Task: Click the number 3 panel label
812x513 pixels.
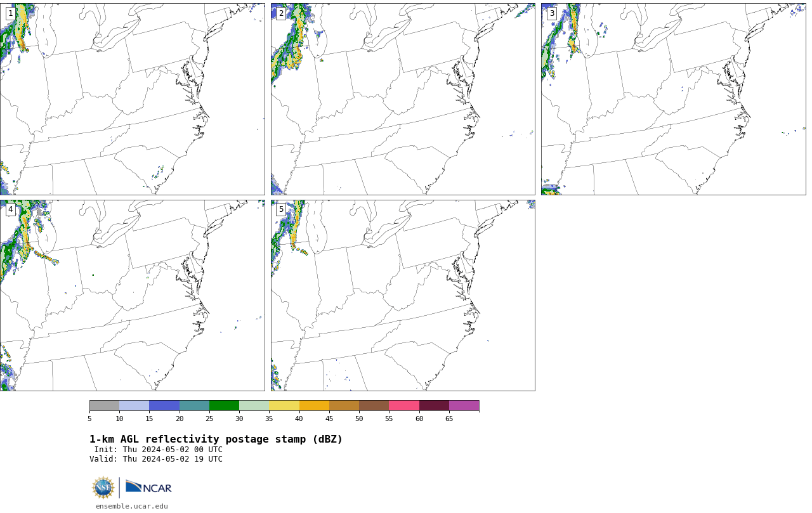Action: [x=552, y=13]
